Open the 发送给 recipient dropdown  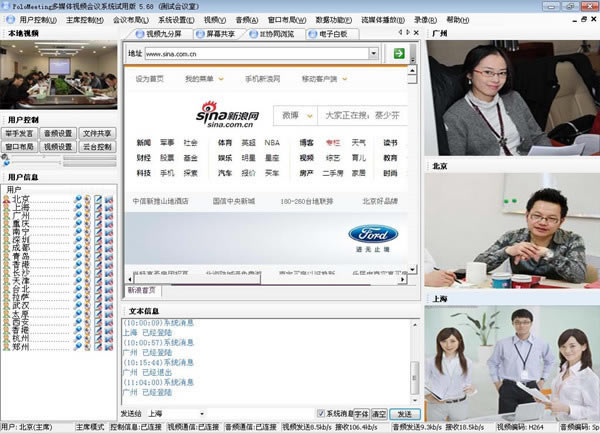202,414
